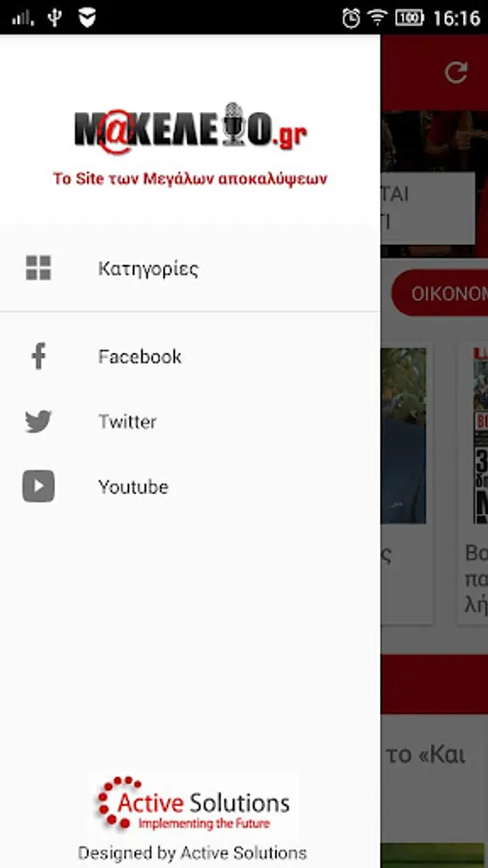Tap the Wi-Fi status bar icon
This screenshot has height=868, width=488.
tap(377, 17)
